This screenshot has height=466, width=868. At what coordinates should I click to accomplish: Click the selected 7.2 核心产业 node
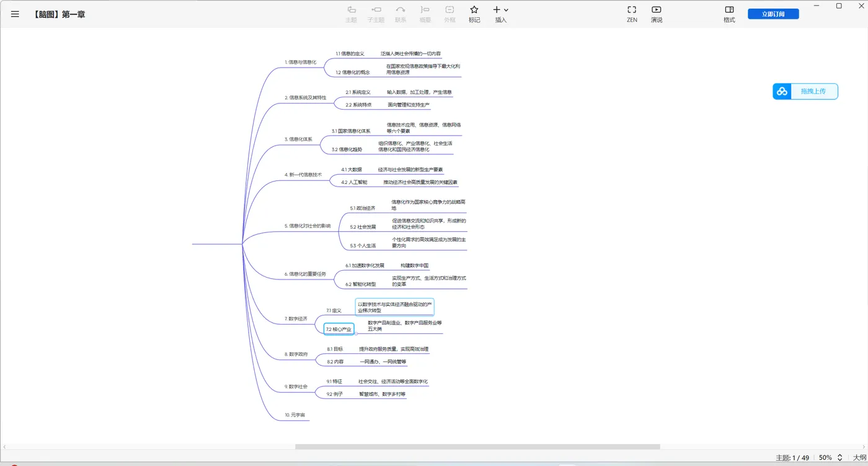coord(339,329)
